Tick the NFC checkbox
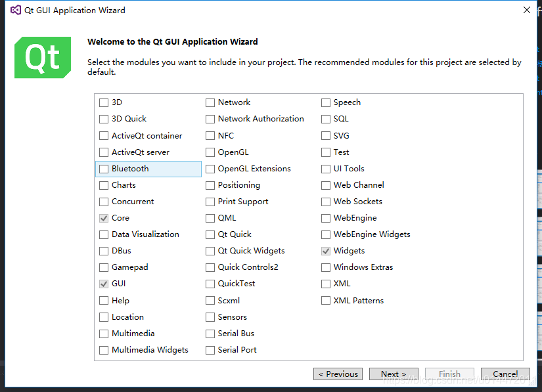This screenshot has height=392, width=542. 210,136
